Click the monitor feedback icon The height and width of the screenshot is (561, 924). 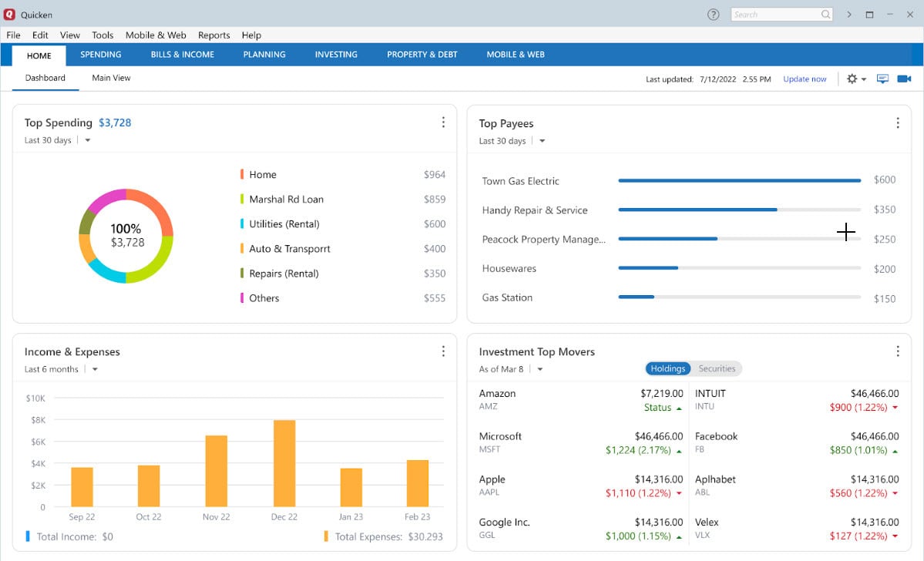coord(882,79)
